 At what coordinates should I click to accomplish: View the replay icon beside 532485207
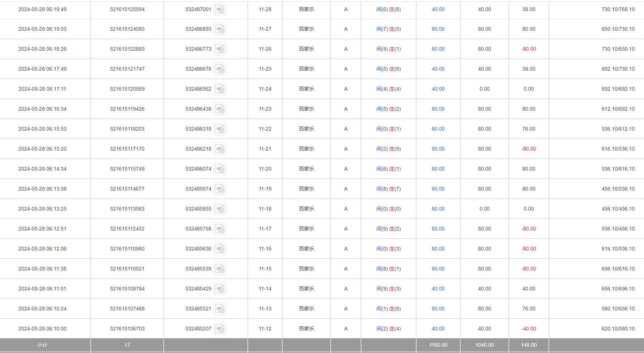coord(220,329)
